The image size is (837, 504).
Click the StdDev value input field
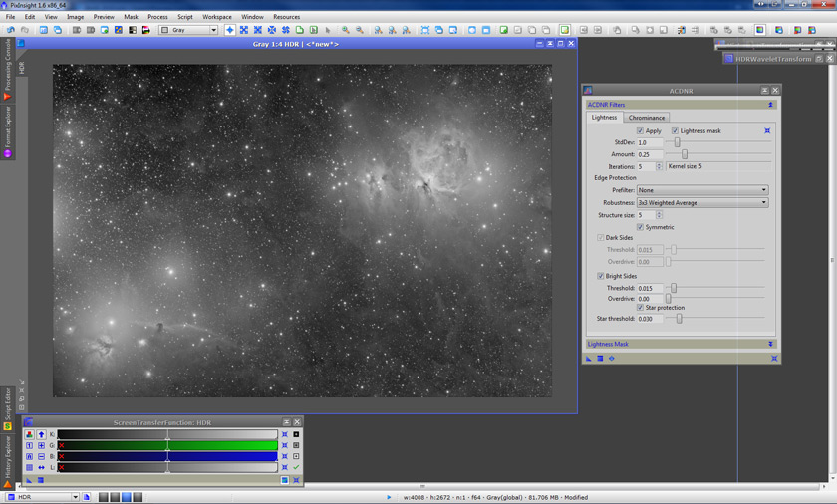(x=649, y=142)
